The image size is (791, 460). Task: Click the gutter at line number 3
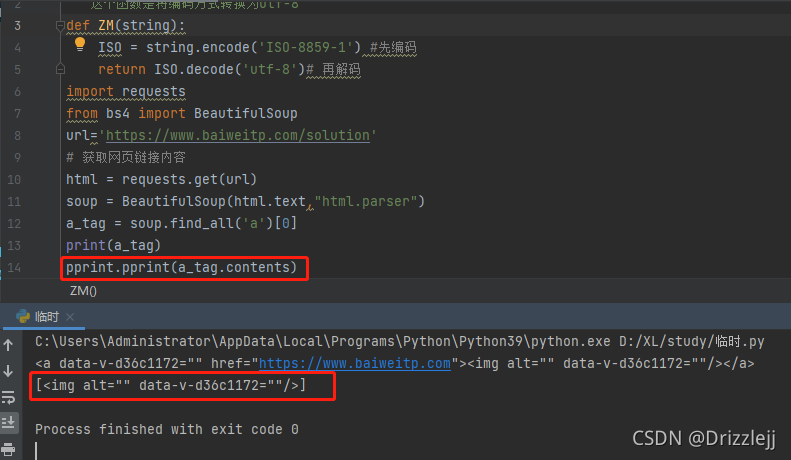18,25
